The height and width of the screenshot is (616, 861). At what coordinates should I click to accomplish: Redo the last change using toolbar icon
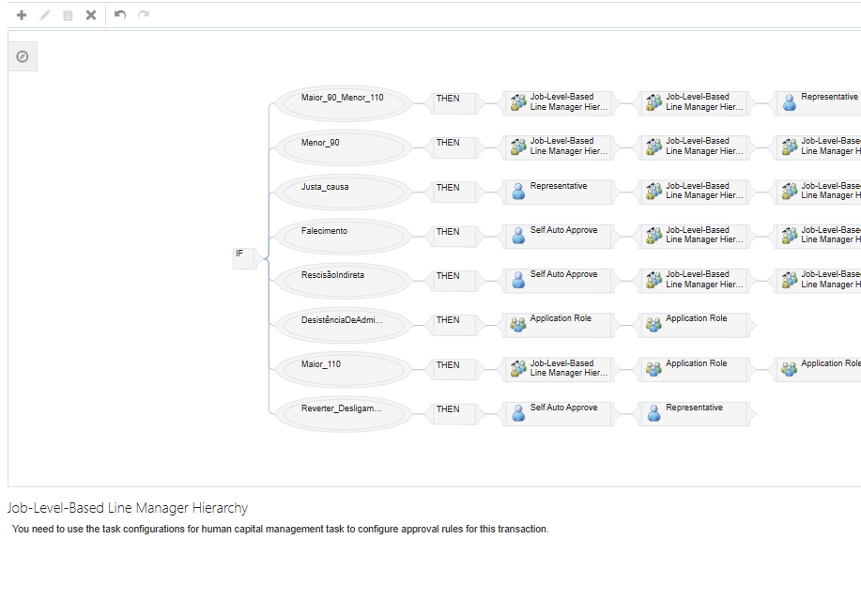coord(142,15)
